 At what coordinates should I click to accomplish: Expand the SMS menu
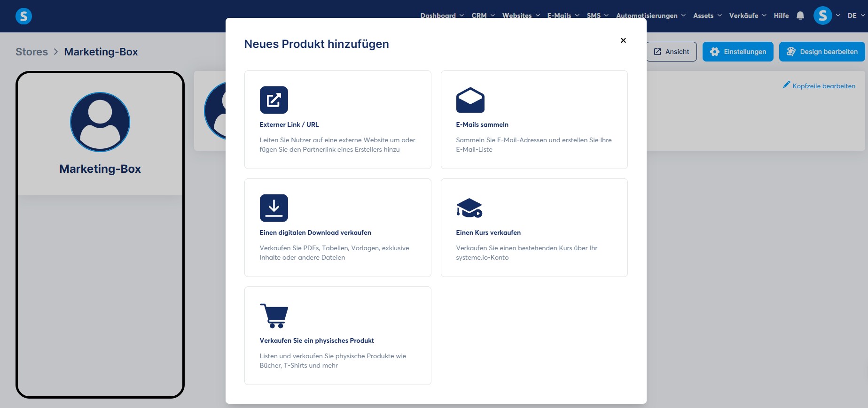598,15
